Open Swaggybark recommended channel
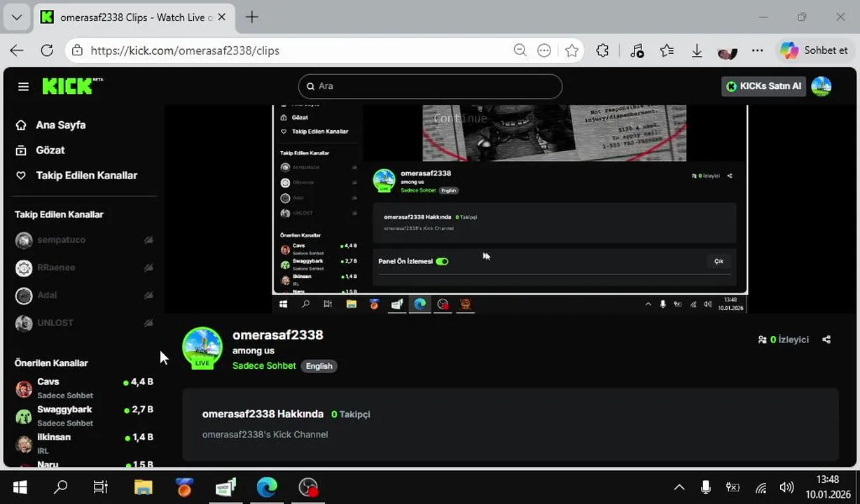The image size is (860, 504). (84, 416)
